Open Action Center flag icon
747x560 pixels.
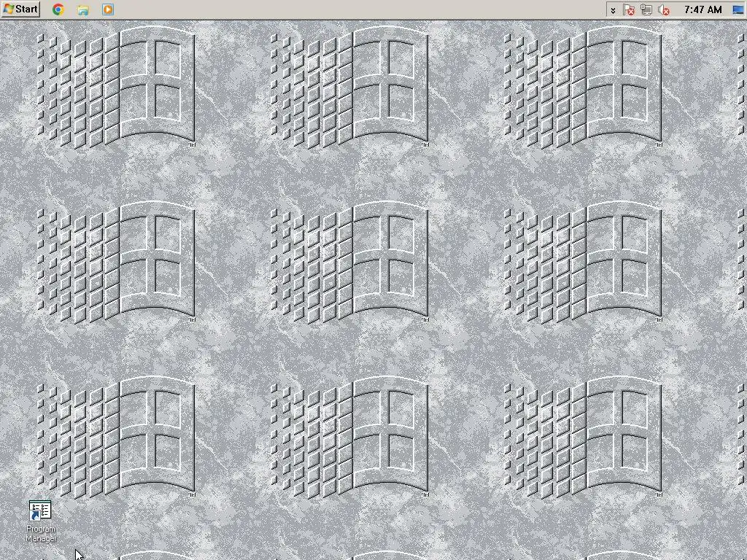pyautogui.click(x=629, y=9)
